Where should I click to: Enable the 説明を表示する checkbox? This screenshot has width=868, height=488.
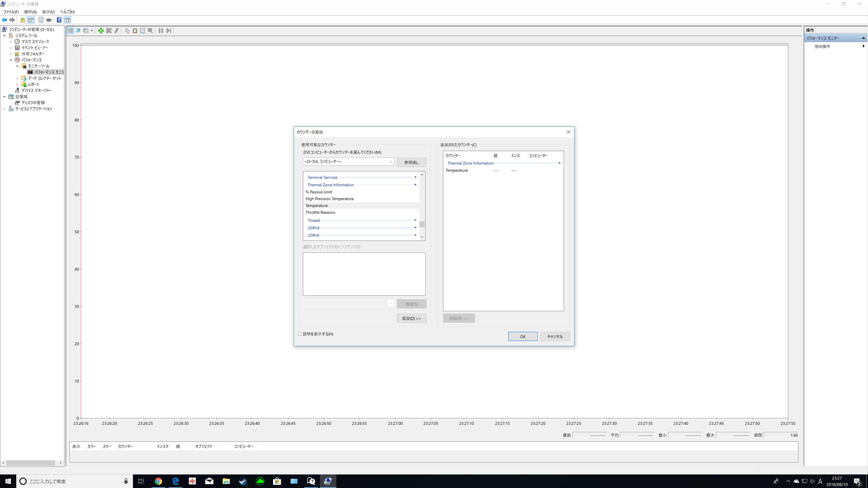300,334
